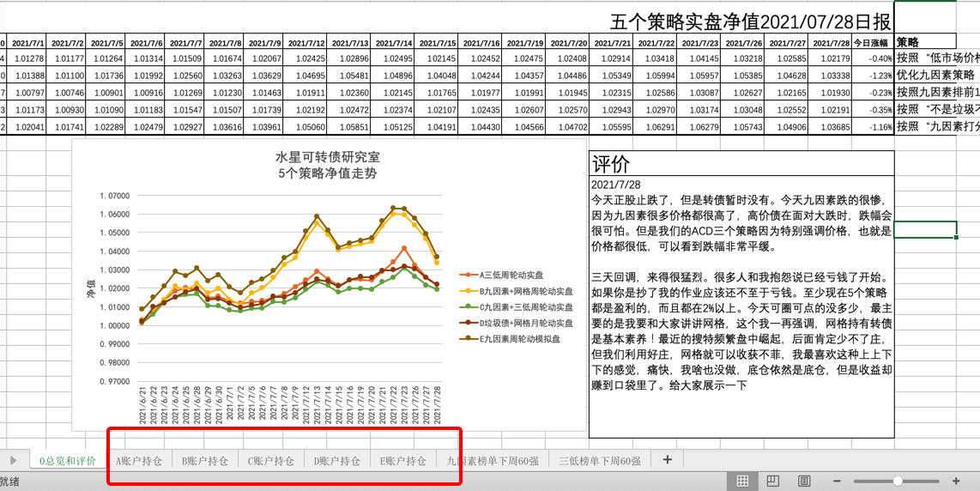Click the currently selected empty cell with green outline
The width and height of the screenshot is (980, 491).
pyautogui.click(x=925, y=229)
